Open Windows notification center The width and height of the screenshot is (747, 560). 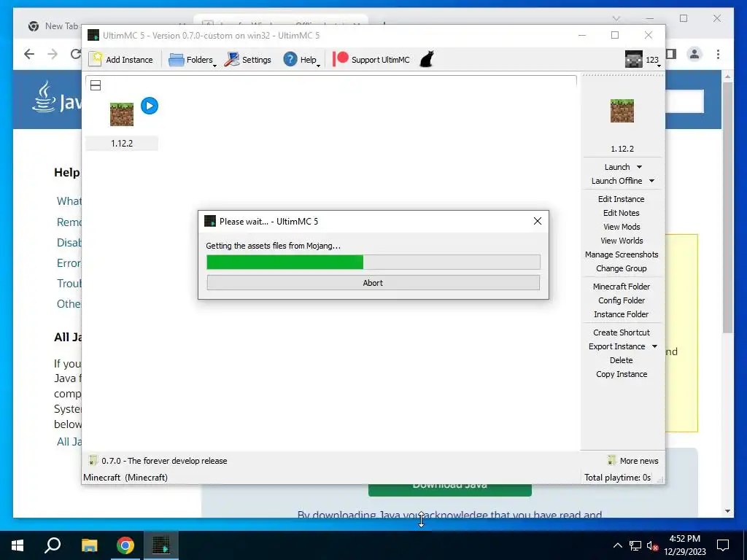pos(723,545)
